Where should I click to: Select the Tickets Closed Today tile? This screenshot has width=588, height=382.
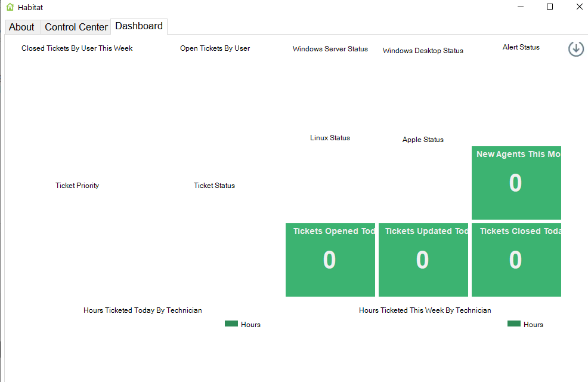click(516, 260)
